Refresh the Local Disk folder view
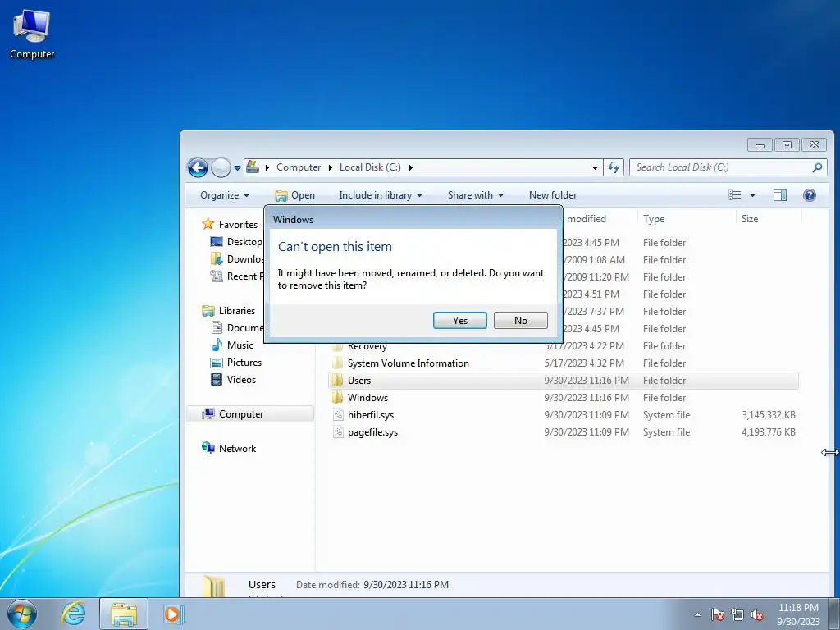The height and width of the screenshot is (630, 840). pos(614,167)
